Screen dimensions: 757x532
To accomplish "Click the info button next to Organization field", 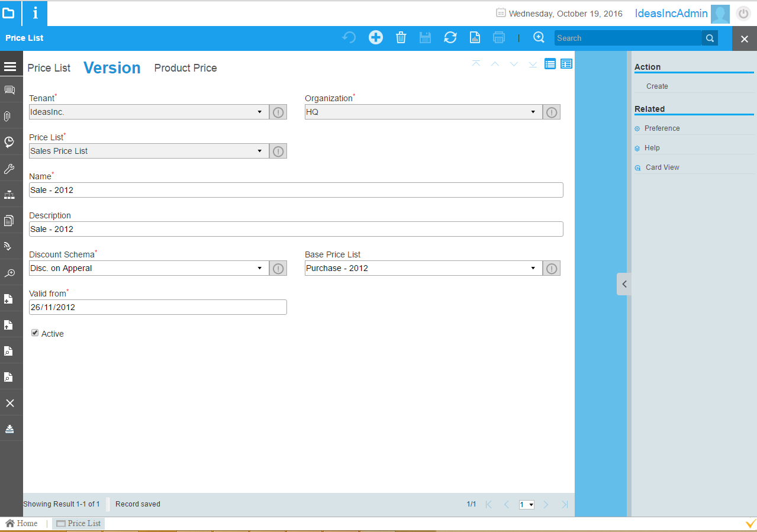I will coord(552,112).
